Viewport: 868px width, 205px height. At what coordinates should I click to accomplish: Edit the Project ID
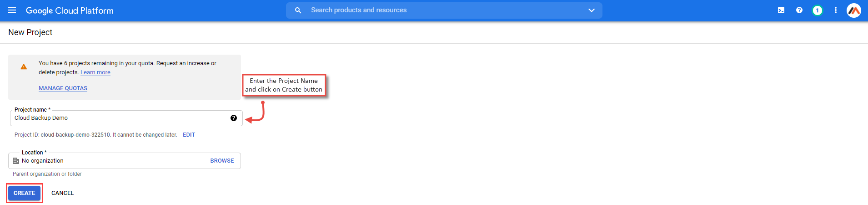point(189,135)
